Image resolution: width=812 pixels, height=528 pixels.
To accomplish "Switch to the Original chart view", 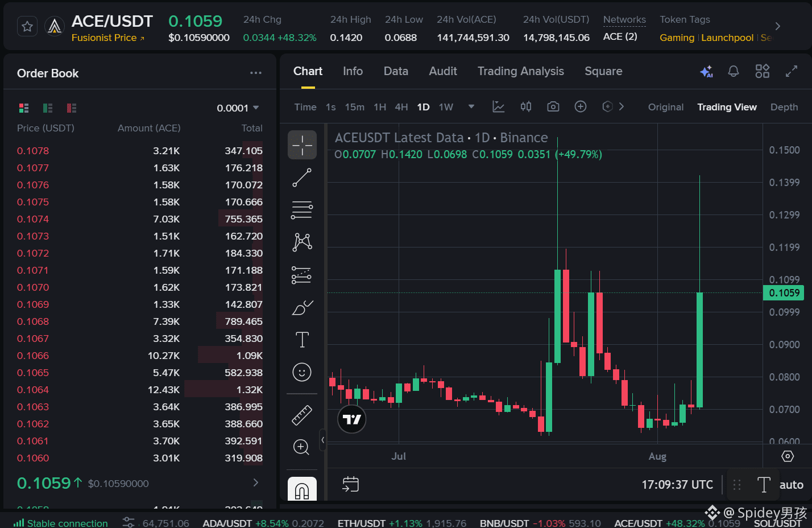I will point(666,107).
